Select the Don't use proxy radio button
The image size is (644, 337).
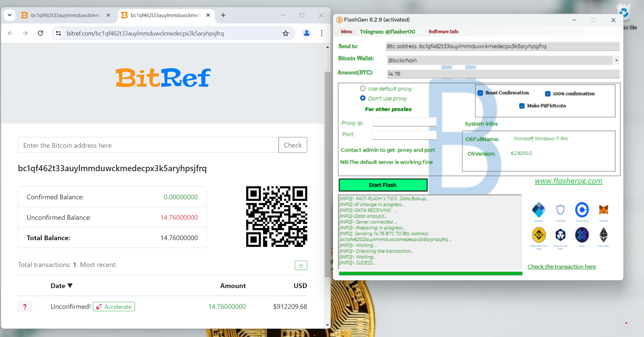(x=363, y=98)
